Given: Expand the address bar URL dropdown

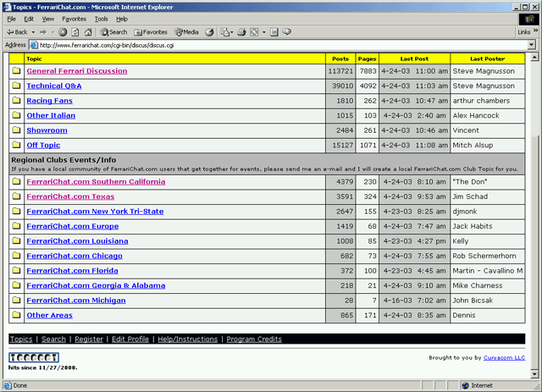Looking at the screenshot, I should click(531, 45).
